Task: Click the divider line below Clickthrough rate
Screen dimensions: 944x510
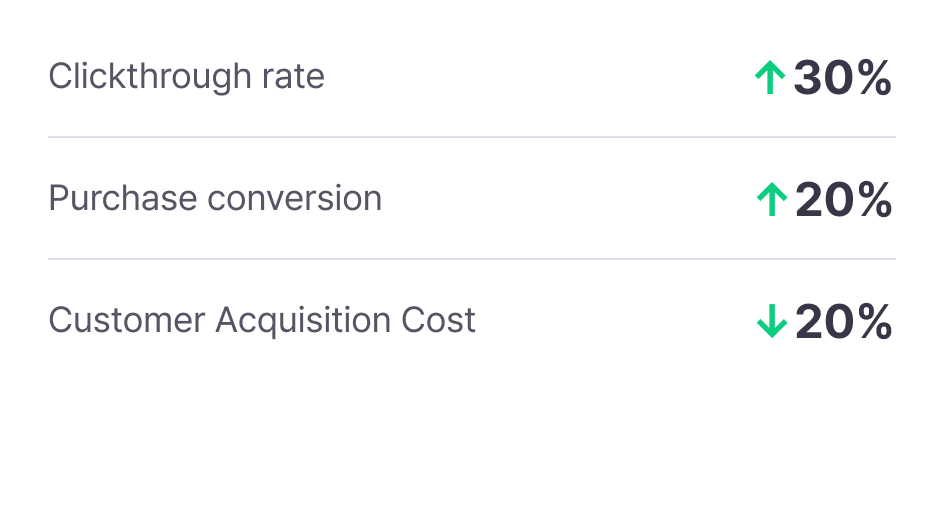Action: (472, 137)
